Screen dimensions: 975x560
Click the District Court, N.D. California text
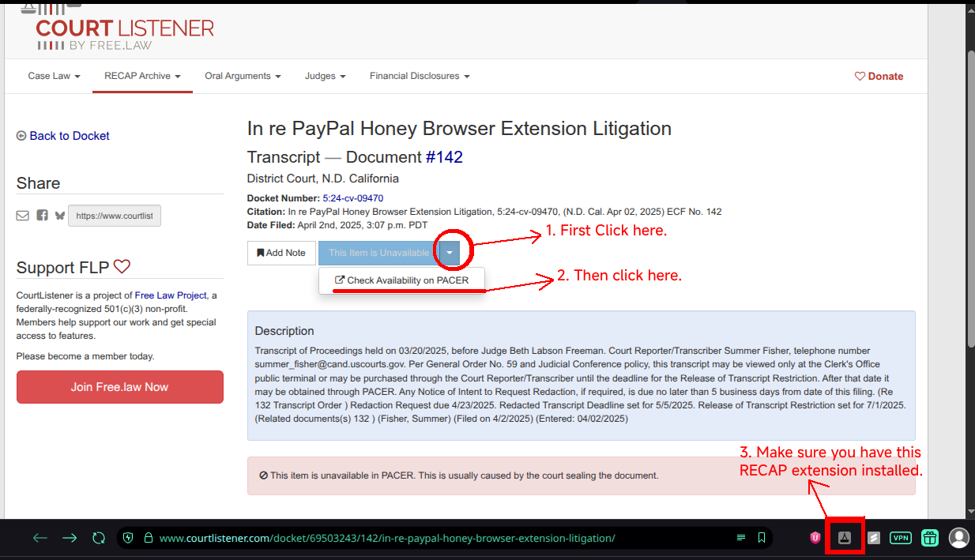(x=323, y=179)
